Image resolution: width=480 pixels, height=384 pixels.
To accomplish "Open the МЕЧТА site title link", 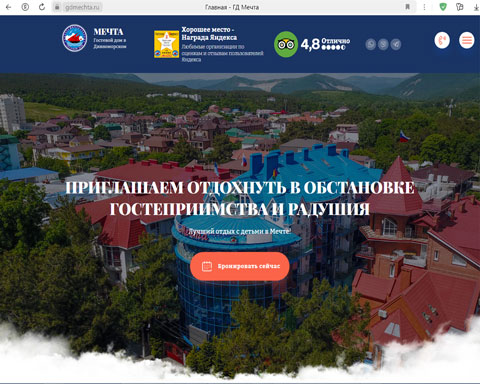I will click(108, 32).
